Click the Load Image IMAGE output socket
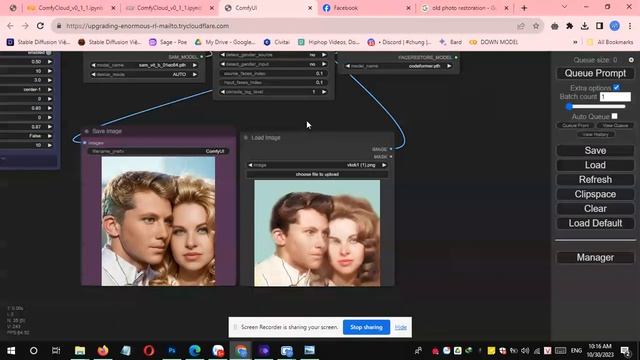This screenshot has width=640, height=360. (391, 149)
